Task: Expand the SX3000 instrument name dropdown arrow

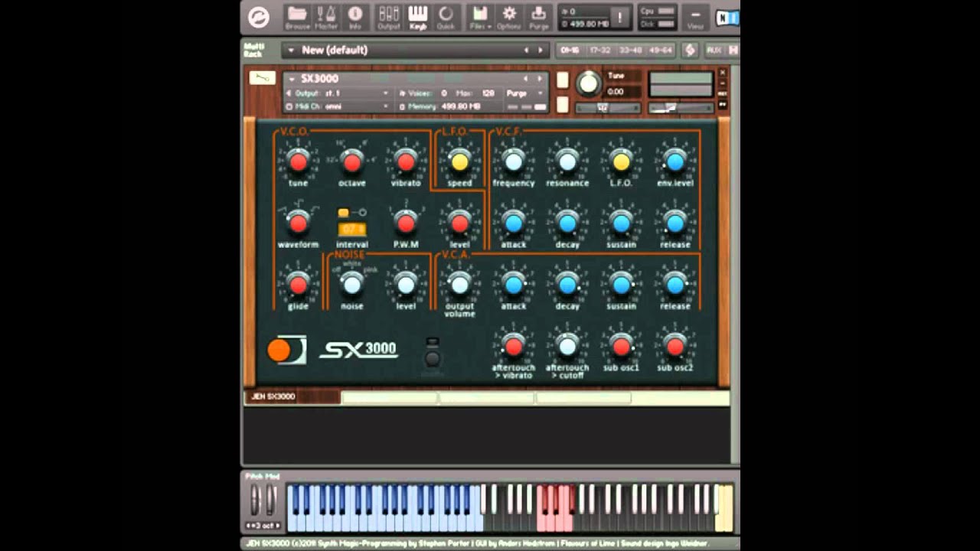Action: point(292,79)
